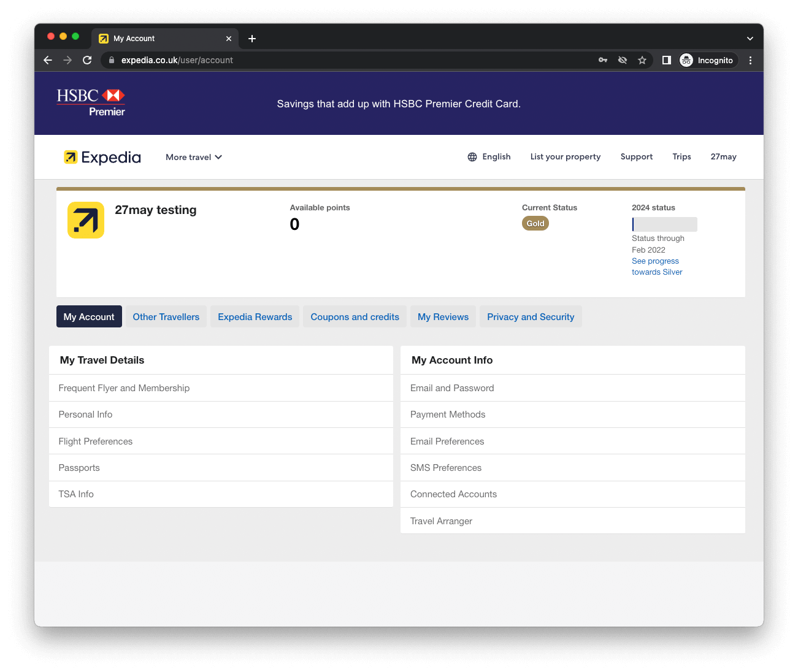The height and width of the screenshot is (672, 798).
Task: Bookmark this page with the star icon
Action: [642, 60]
